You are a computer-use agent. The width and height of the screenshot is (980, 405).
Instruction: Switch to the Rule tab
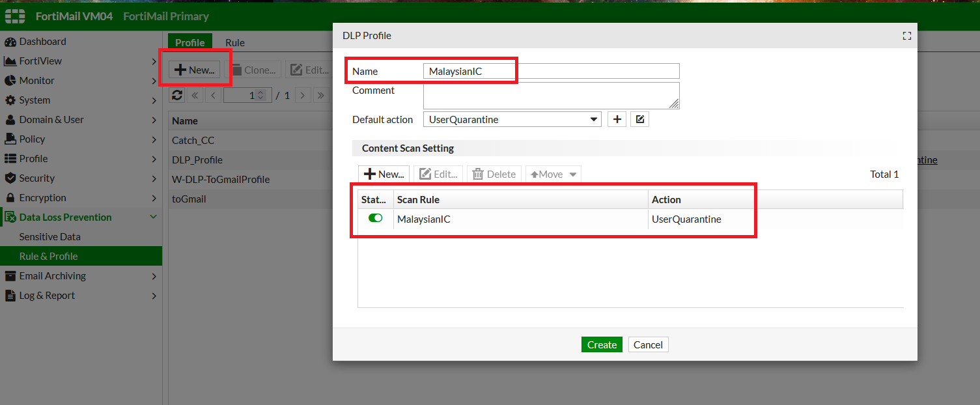235,42
